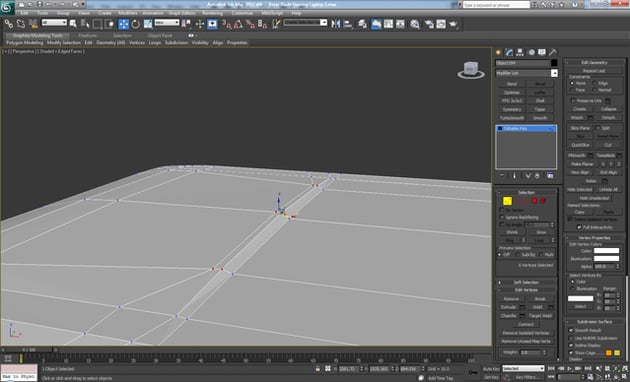Viewport: 630px width, 382px height.
Task: Open the Select by Name tool
Action: click(x=85, y=24)
